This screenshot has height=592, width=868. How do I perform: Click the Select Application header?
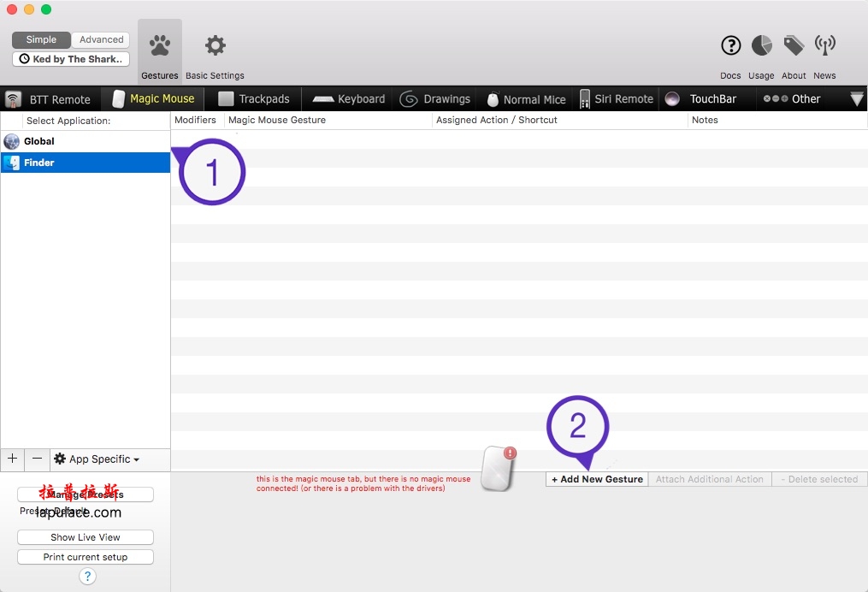[68, 121]
